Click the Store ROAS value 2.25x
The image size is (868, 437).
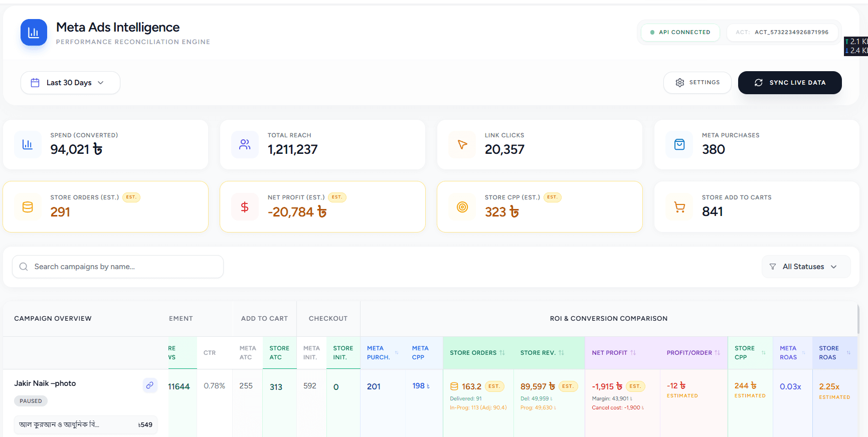(829, 386)
